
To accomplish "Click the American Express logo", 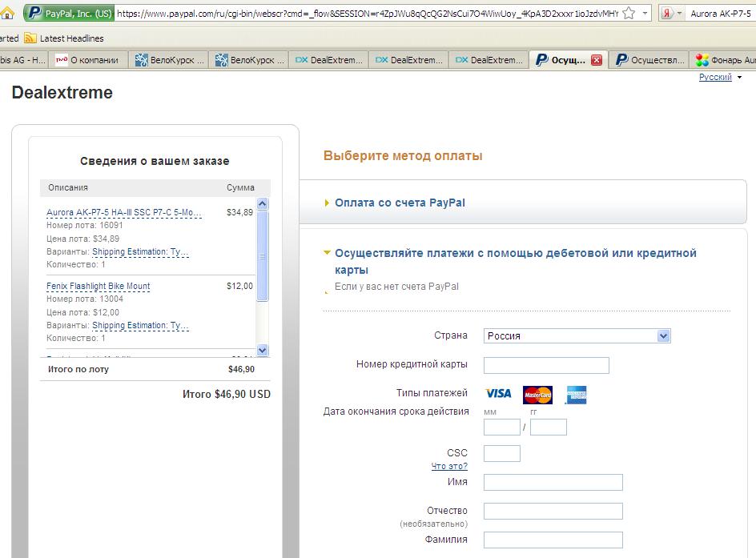I will [x=577, y=395].
